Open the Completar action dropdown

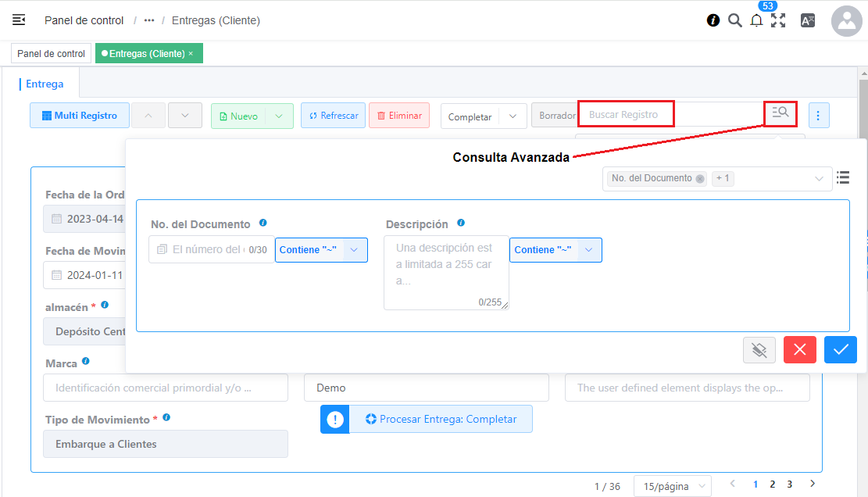point(513,116)
